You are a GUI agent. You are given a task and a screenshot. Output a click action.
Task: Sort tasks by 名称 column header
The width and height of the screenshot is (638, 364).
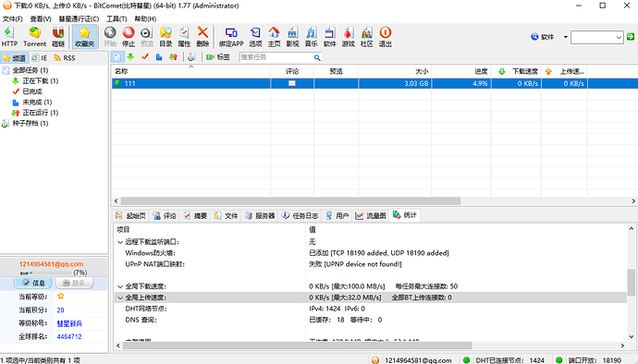[x=190, y=71]
